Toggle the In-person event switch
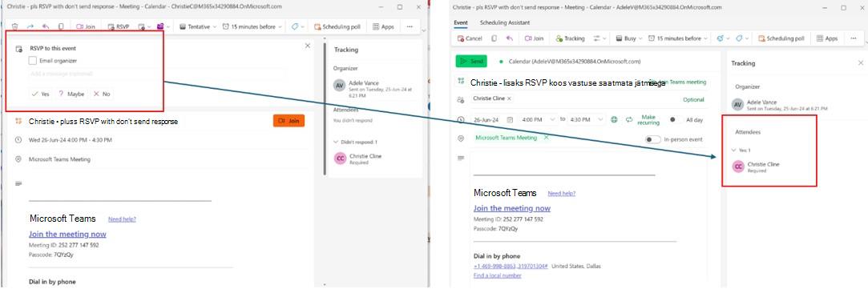The width and height of the screenshot is (868, 293). pos(652,139)
